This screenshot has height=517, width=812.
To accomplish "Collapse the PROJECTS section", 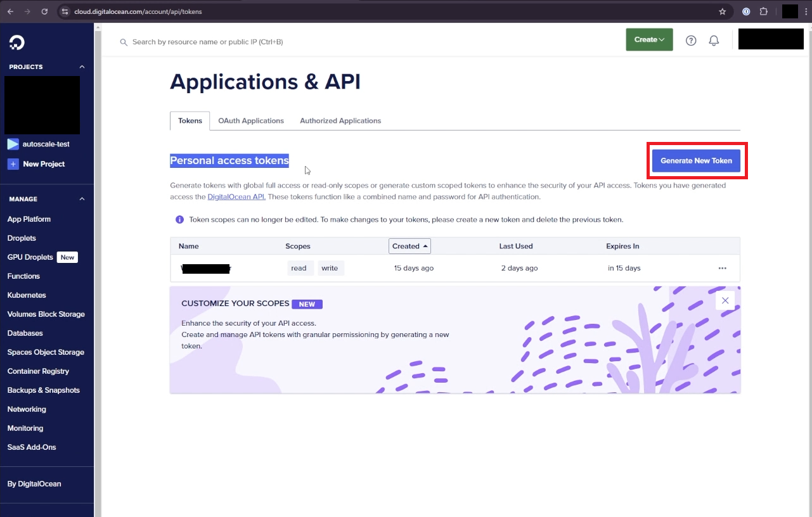I will pos(81,67).
